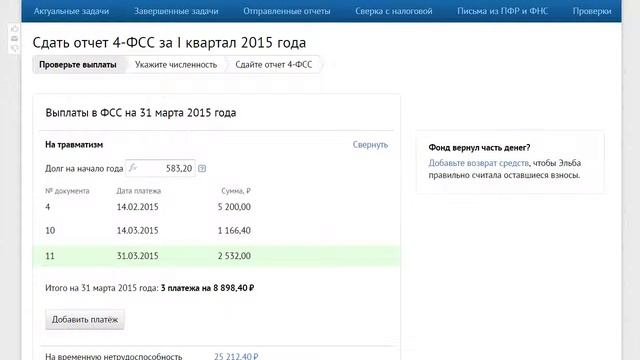640x360 pixels.
Task: Click the envelope message icon on left edge
Action: pos(15,38)
